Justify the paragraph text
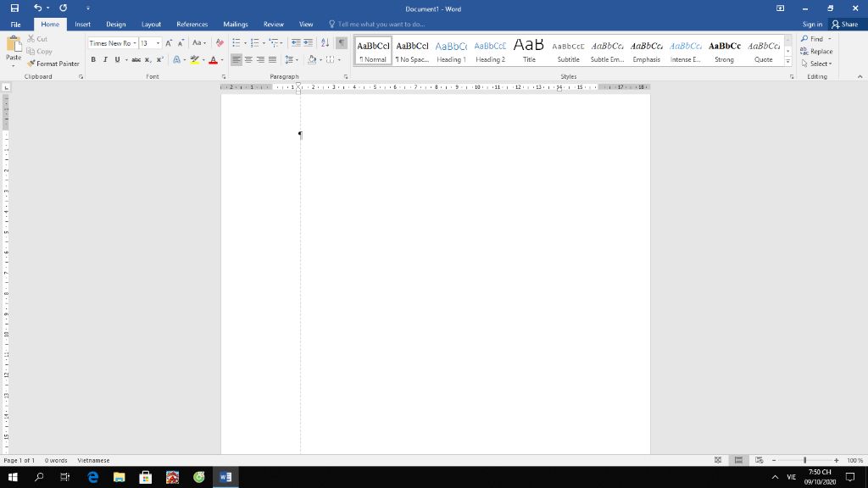This screenshot has width=868, height=488. point(272,60)
